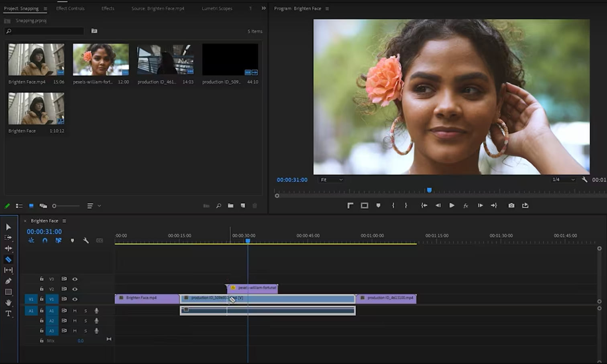Toggle global FX mute button
Screen dimensions: 607x364
(466, 206)
